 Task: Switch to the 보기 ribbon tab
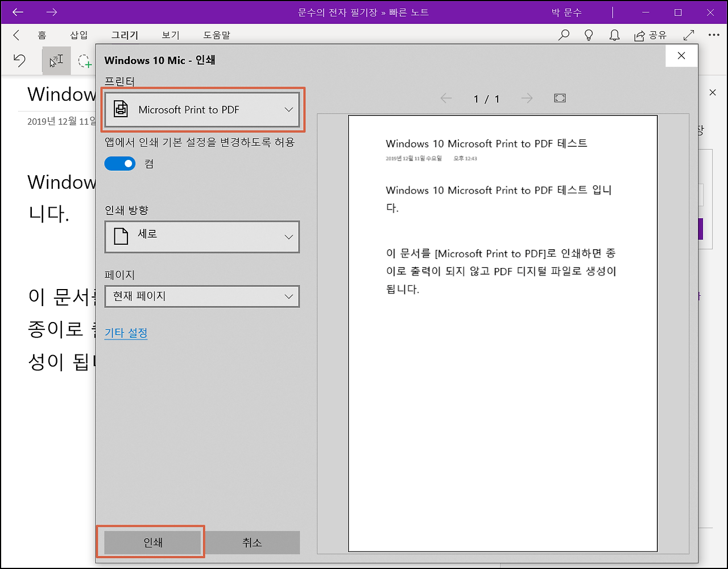pos(169,35)
